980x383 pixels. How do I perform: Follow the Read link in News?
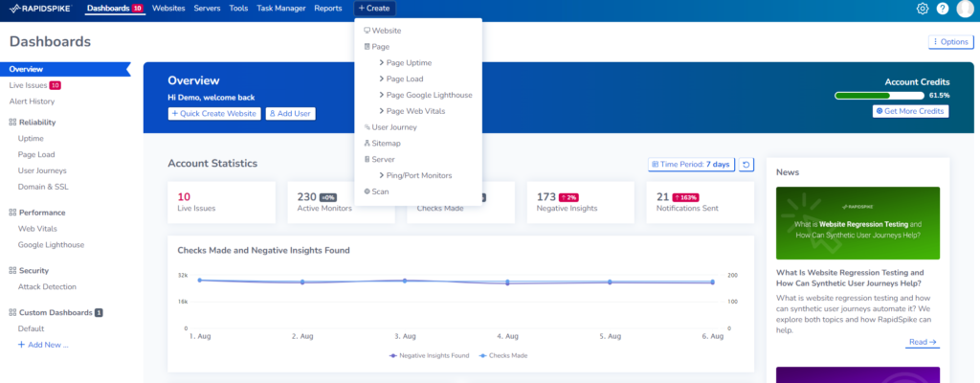[x=923, y=343]
